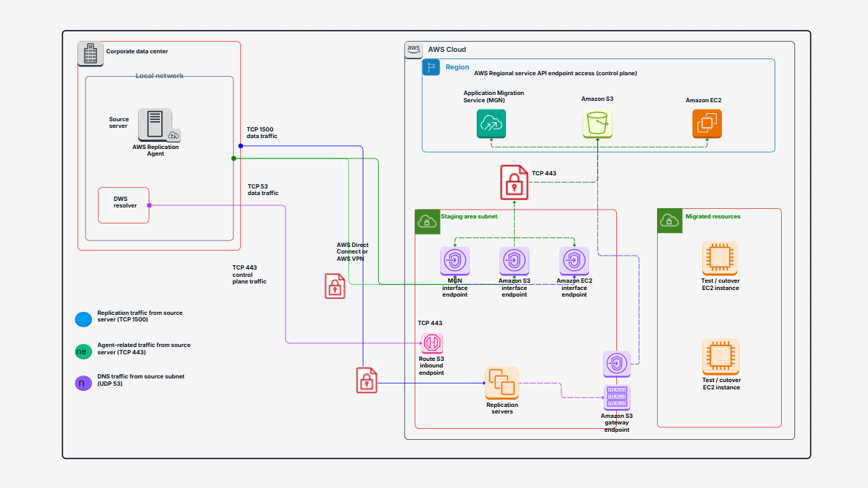This screenshot has width=868, height=488.
Task: Click the red lock icon beside TCP 443
Action: [514, 182]
